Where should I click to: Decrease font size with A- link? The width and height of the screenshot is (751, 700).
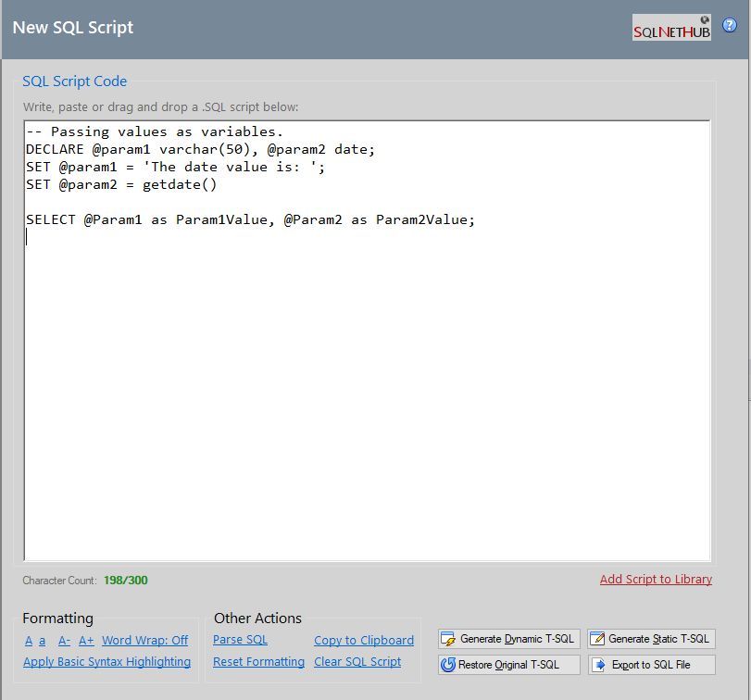click(x=64, y=640)
